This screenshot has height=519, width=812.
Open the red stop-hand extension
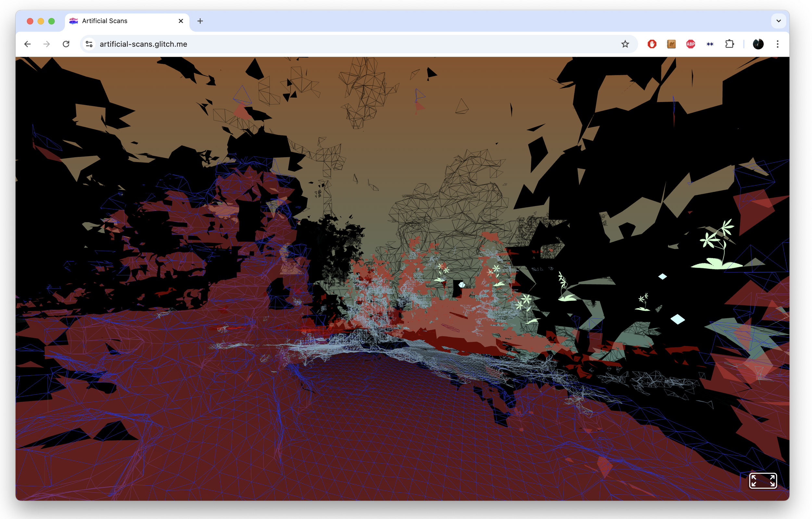tap(652, 44)
